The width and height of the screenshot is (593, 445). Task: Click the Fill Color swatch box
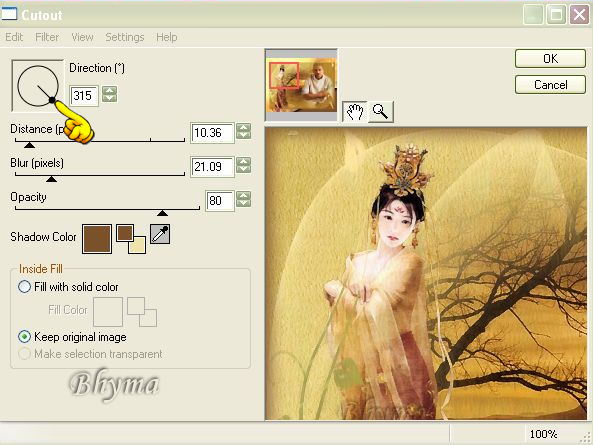[108, 312]
